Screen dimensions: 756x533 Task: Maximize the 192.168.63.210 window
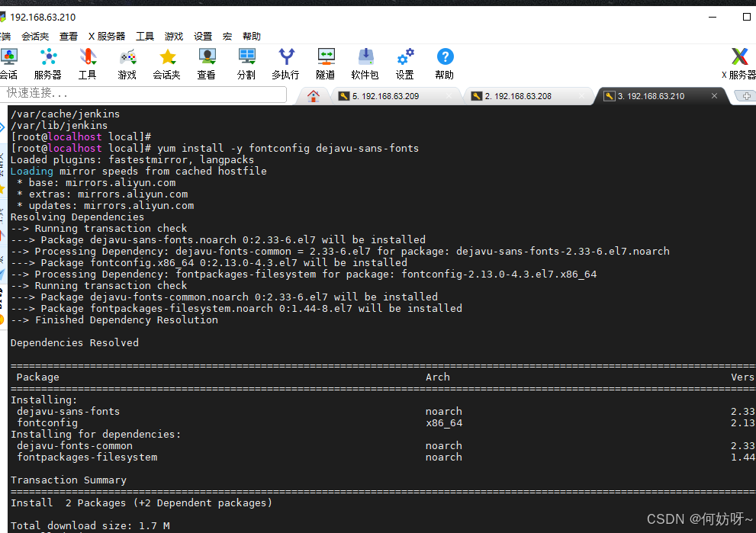tap(746, 17)
